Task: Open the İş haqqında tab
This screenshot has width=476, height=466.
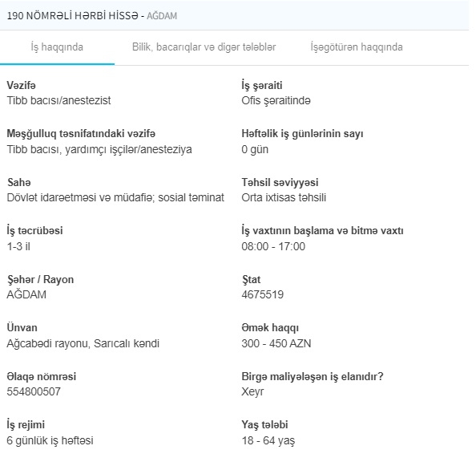Action: point(57,47)
